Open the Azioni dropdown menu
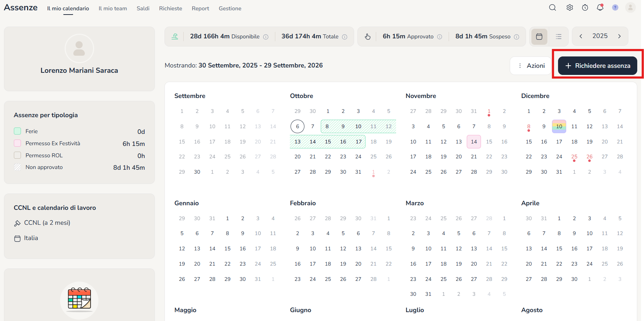 tap(531, 66)
